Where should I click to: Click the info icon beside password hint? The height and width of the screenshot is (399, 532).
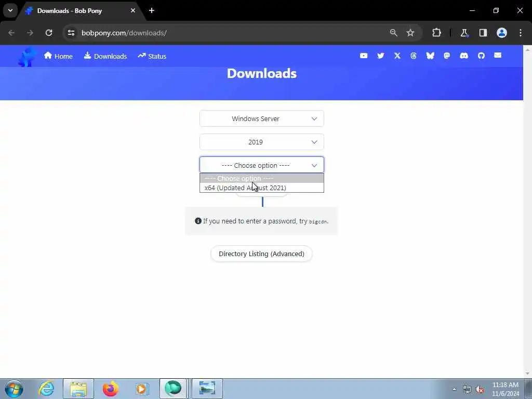(198, 221)
